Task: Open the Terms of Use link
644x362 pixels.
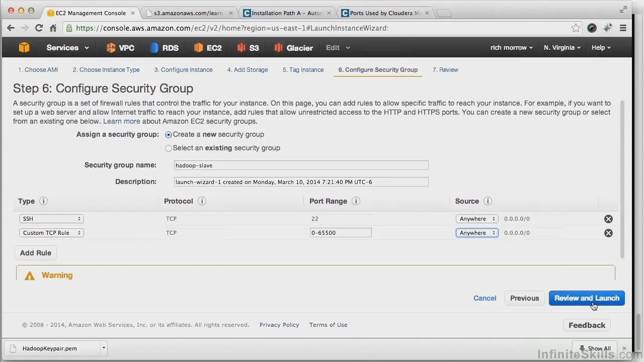Action: (x=329, y=325)
